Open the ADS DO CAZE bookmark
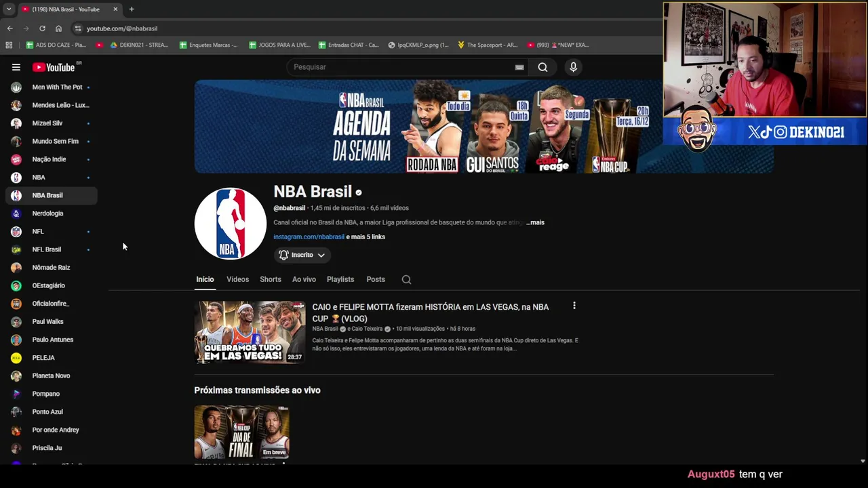The image size is (868, 488). (x=56, y=45)
